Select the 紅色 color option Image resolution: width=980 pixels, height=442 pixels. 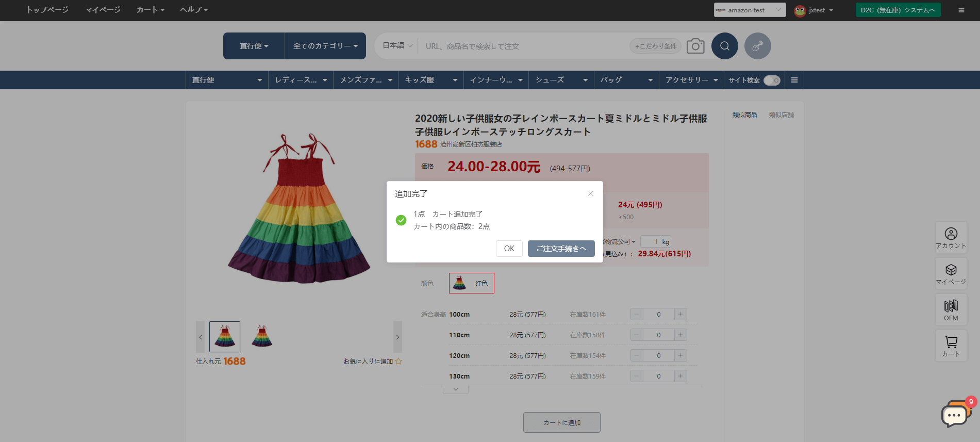[471, 283]
